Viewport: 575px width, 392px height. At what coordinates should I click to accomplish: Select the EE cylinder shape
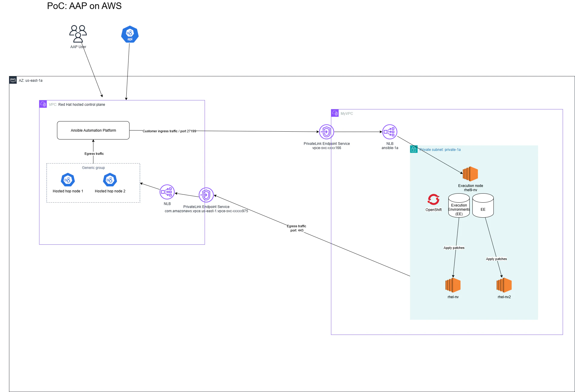[x=483, y=205]
